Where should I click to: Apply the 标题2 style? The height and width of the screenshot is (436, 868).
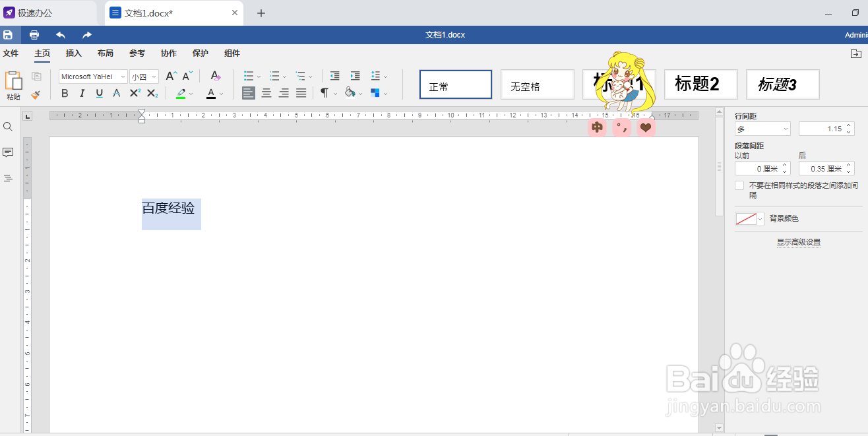coord(700,84)
